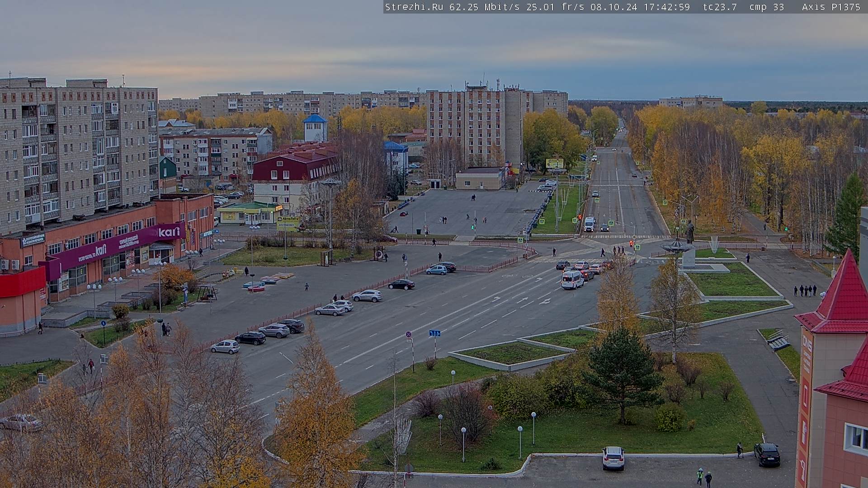Screen dimensions: 868x488
Task: Select the 62.25 Mbit/s bitrate readout
Action: 485,7
